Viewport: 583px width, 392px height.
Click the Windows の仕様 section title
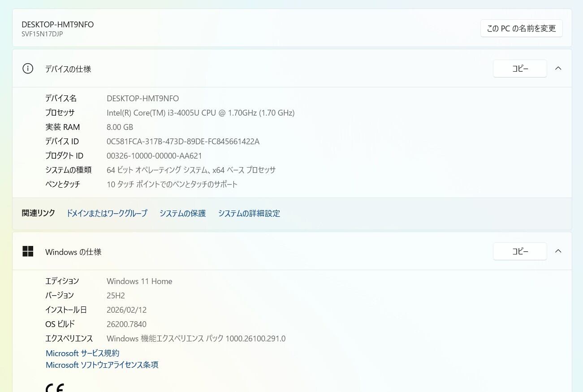(73, 252)
